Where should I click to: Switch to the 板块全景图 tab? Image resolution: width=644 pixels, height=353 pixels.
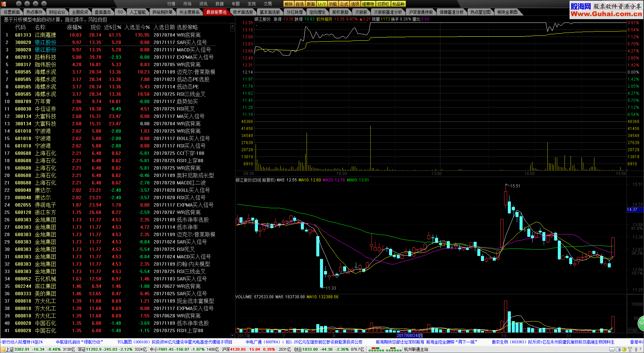click(x=507, y=12)
